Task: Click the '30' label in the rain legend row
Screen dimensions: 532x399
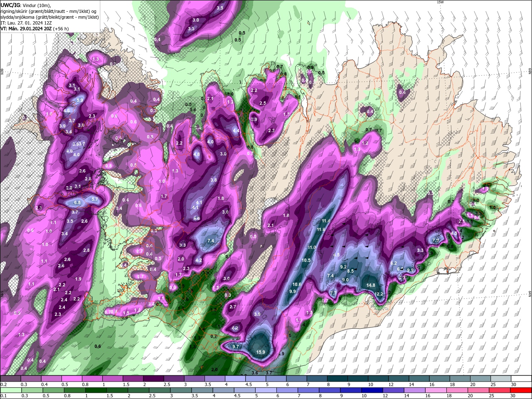Action: [514, 396]
